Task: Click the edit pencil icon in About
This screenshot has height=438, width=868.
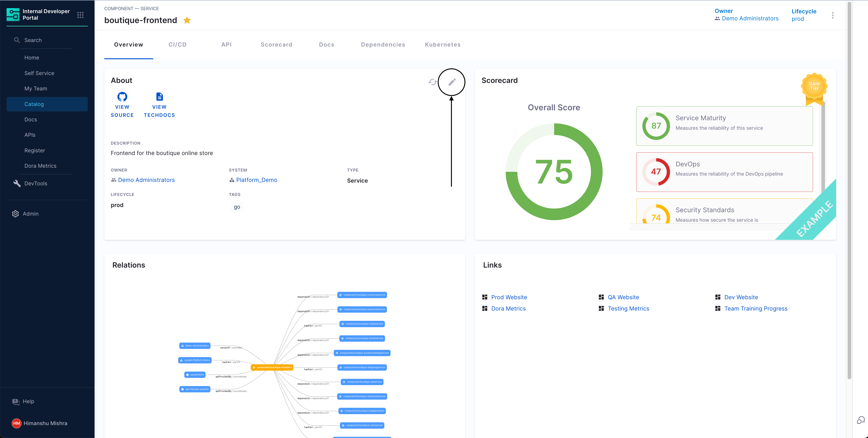Action: pos(452,82)
